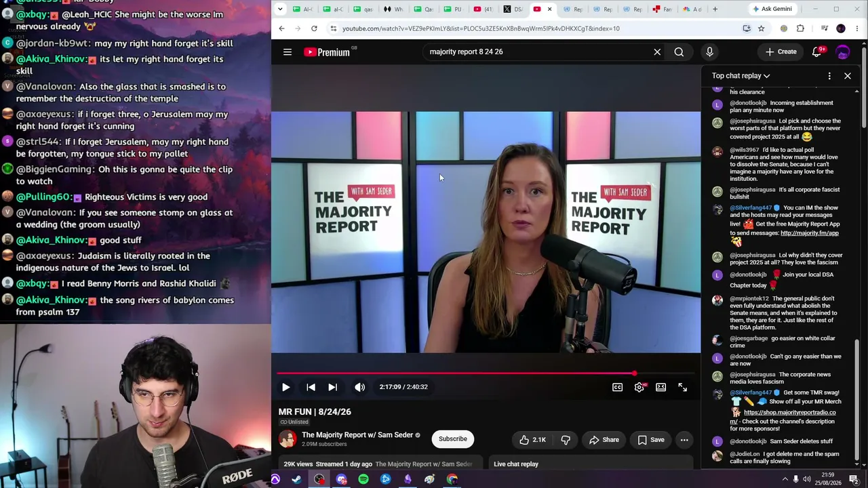Go back in the browser
Screen dimensions: 868x488
281,28
